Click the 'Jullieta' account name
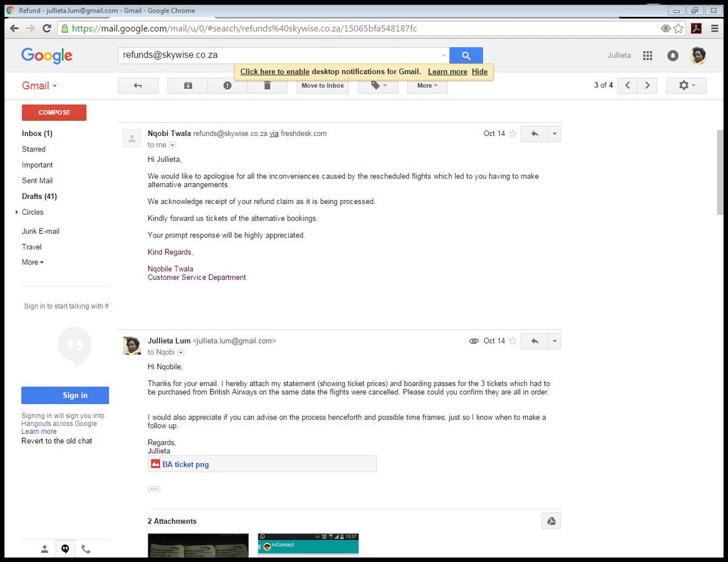Viewport: 728px width, 562px height. [x=619, y=55]
